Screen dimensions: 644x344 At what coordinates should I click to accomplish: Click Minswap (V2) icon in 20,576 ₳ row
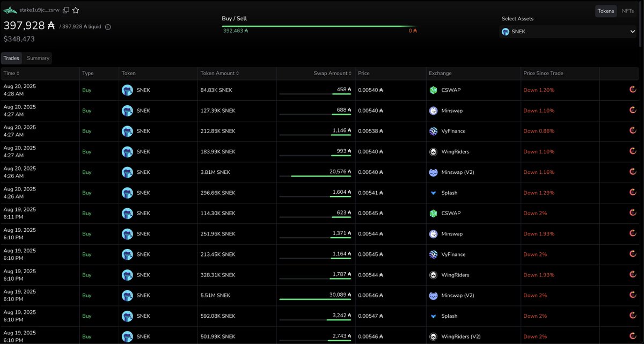(433, 172)
